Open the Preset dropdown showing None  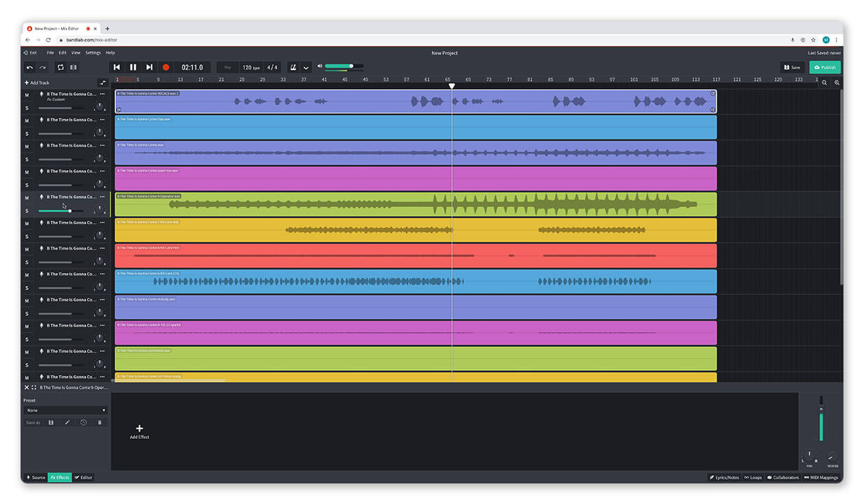pos(65,409)
